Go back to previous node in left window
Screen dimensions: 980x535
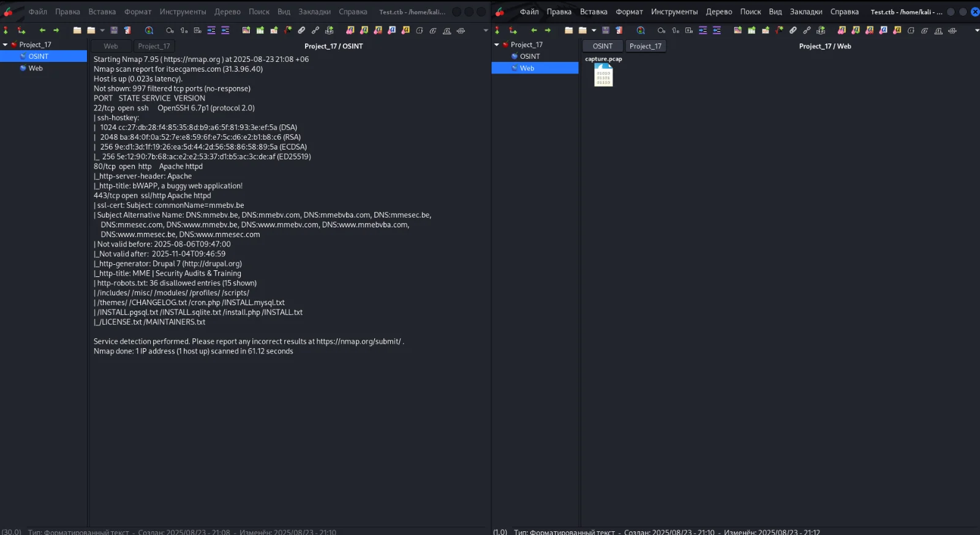(x=42, y=30)
